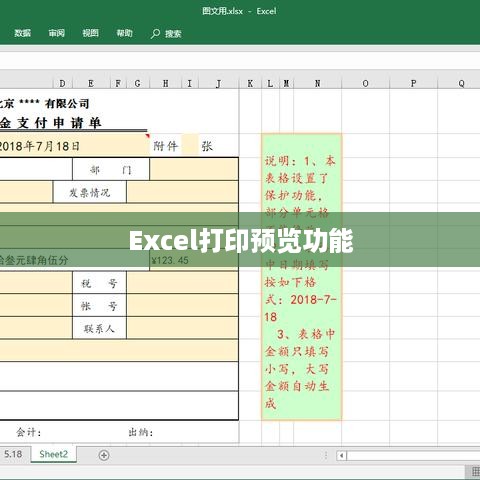Select column D header

(x=62, y=83)
